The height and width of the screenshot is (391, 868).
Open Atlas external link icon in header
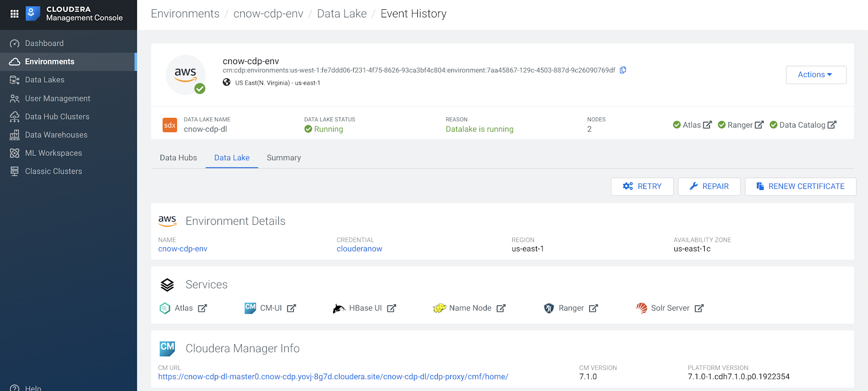click(x=707, y=125)
